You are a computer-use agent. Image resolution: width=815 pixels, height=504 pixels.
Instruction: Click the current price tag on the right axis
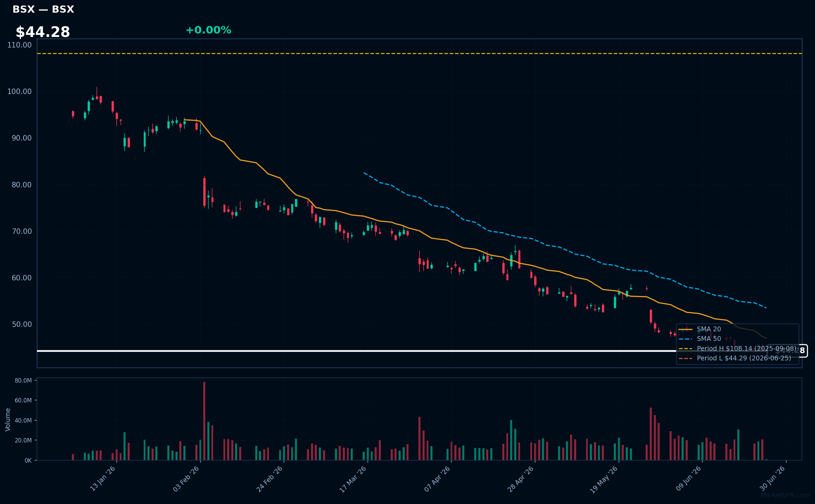pos(787,351)
